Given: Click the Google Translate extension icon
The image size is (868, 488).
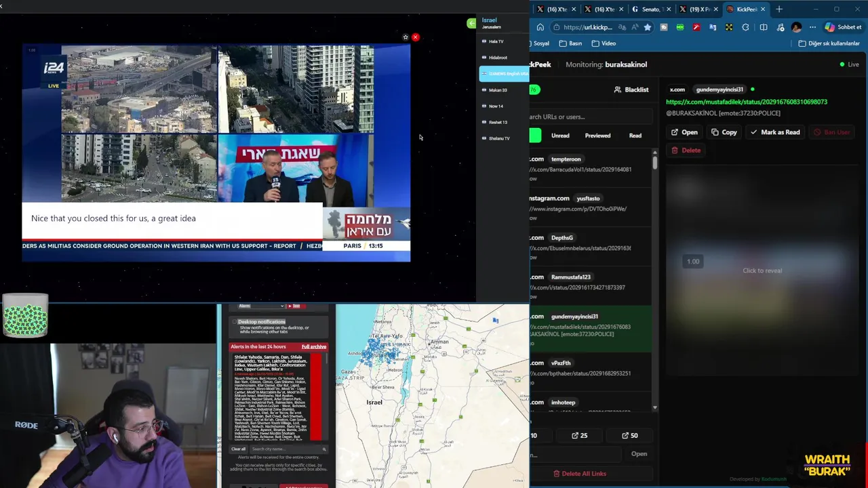Looking at the screenshot, I should (x=713, y=27).
